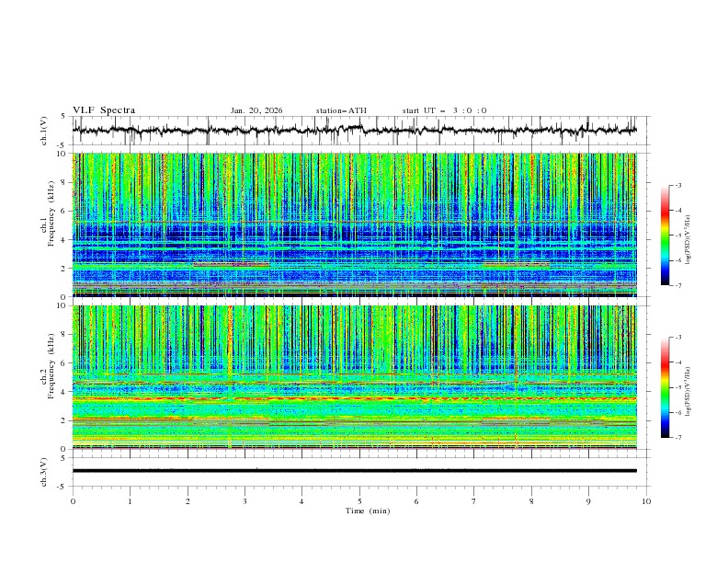This screenshot has height=563, width=728.
Task: Click the 10 minute tick label on the time axis
Action: coord(646,500)
